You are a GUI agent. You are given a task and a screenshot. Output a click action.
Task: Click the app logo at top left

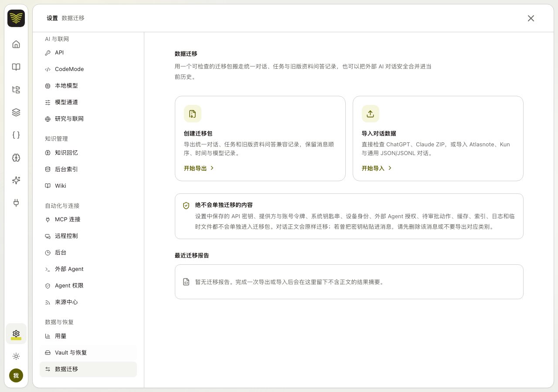16,18
